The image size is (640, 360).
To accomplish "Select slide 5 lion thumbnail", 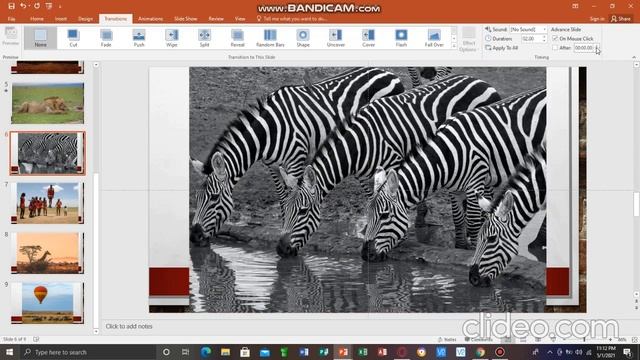I will coord(47,103).
